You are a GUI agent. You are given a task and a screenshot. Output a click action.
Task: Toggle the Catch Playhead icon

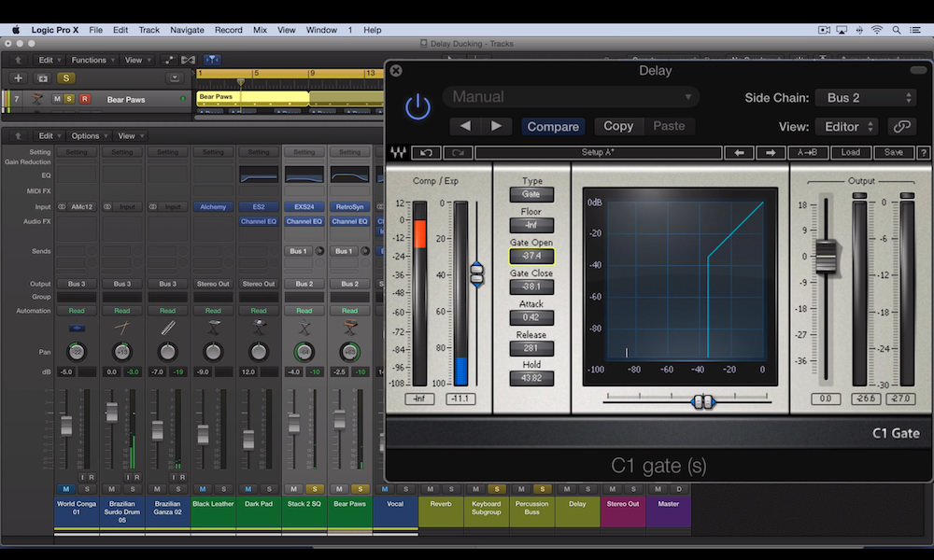click(212, 60)
